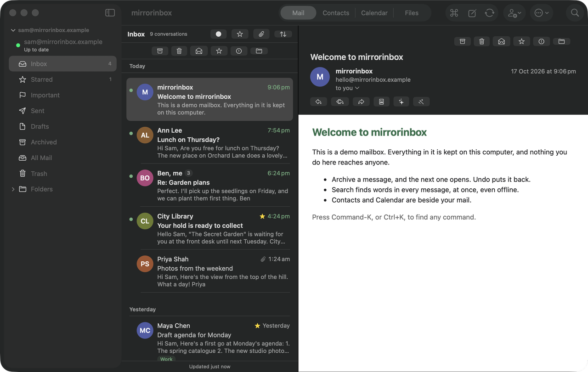The image size is (588, 372).
Task: Unstar the City Library message
Action: point(262,216)
